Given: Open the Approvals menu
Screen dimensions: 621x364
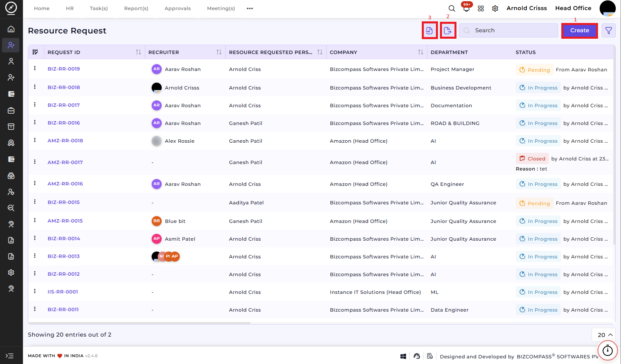Looking at the screenshot, I should (177, 8).
